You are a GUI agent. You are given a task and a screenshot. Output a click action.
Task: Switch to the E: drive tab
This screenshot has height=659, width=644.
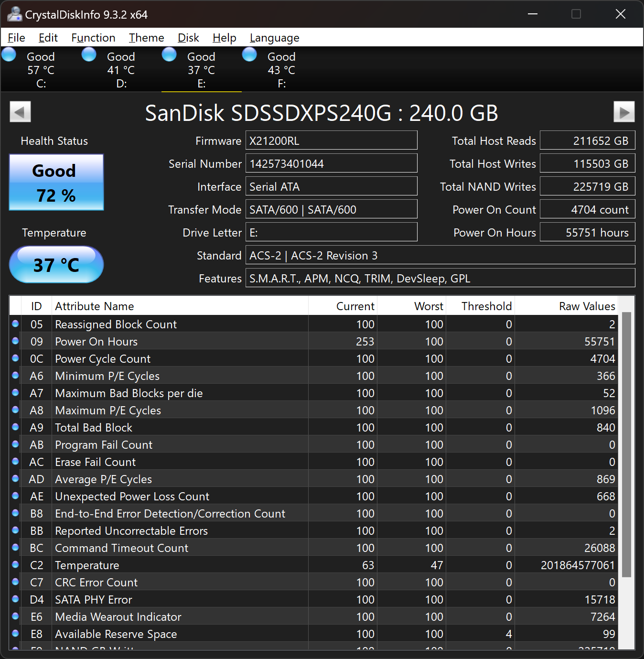[201, 70]
